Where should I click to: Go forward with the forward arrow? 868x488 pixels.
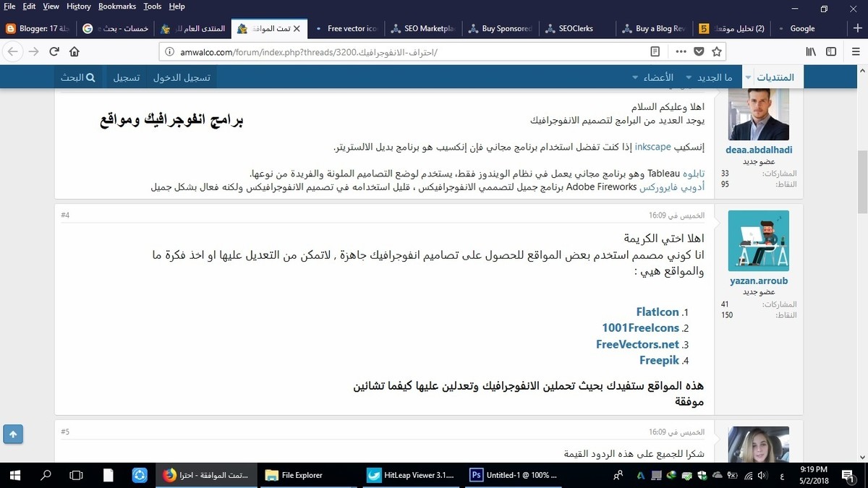coord(33,51)
